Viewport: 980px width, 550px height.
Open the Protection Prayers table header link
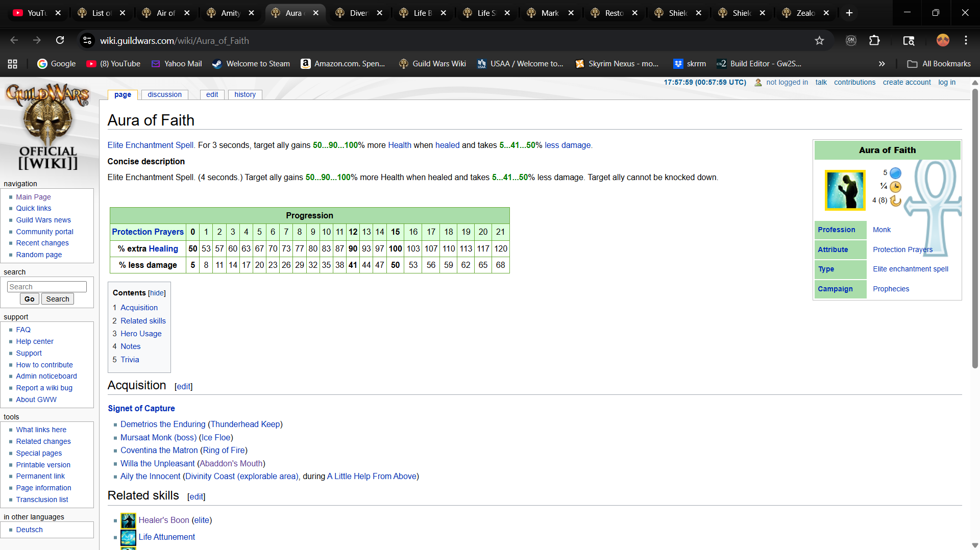point(148,232)
